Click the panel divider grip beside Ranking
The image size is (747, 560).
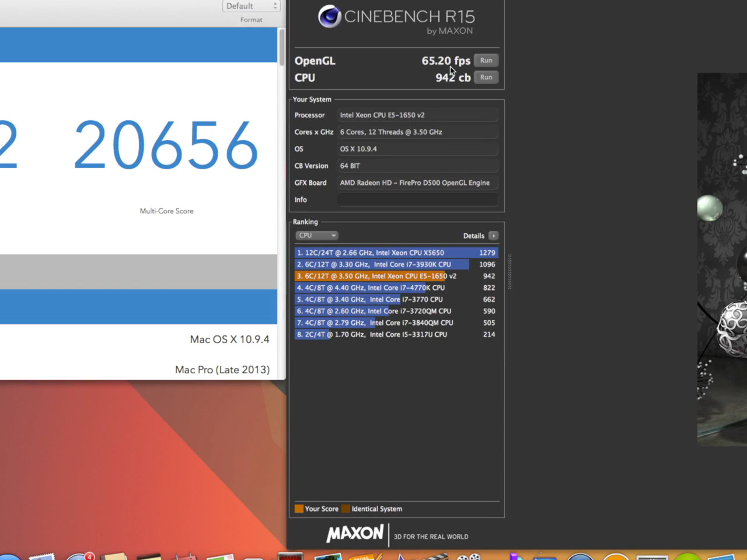point(509,271)
